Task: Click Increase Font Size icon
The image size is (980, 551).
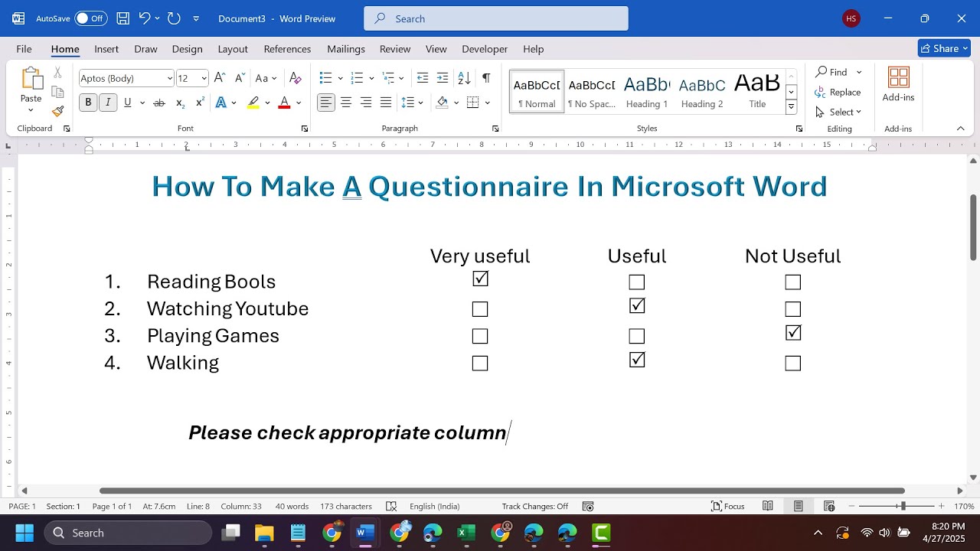Action: (220, 78)
